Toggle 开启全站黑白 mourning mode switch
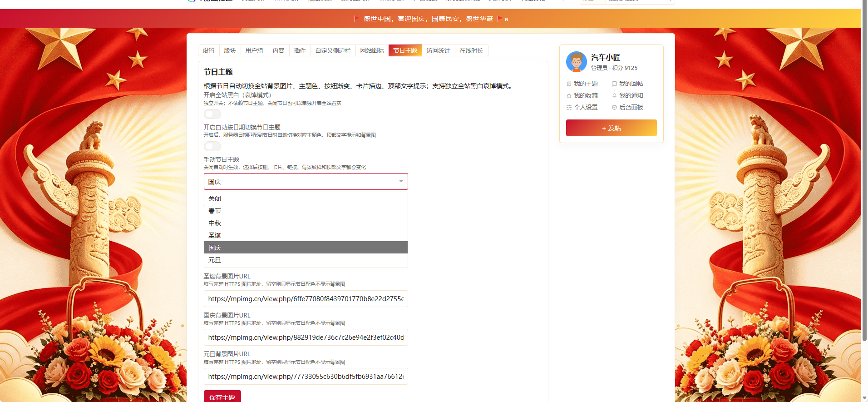The width and height of the screenshot is (868, 402). 212,114
